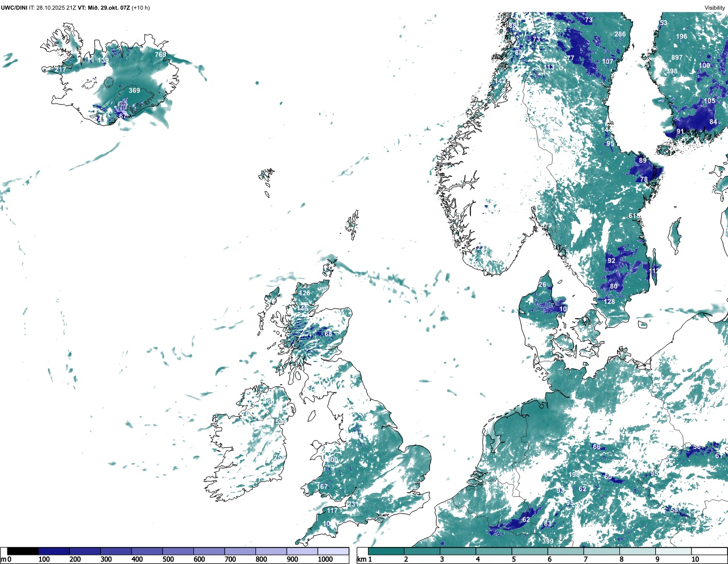Click the '89' value near Stockholm

tap(643, 160)
